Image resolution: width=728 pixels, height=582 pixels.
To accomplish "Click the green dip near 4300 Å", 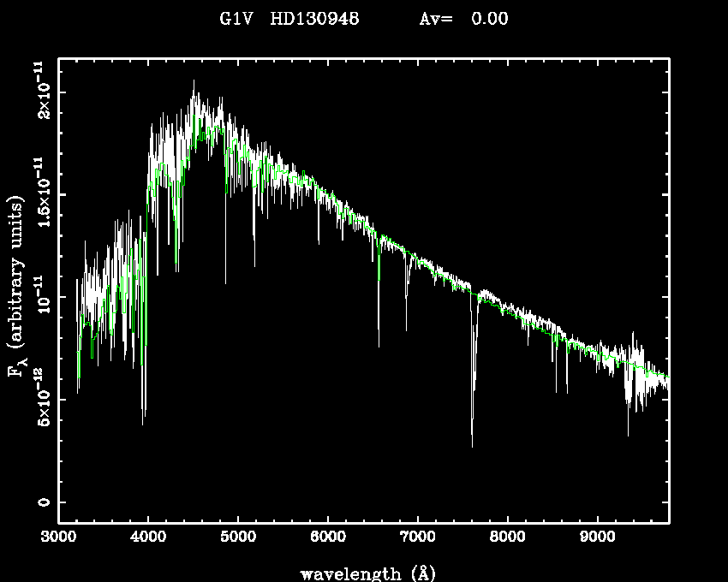I will pyautogui.click(x=176, y=261).
